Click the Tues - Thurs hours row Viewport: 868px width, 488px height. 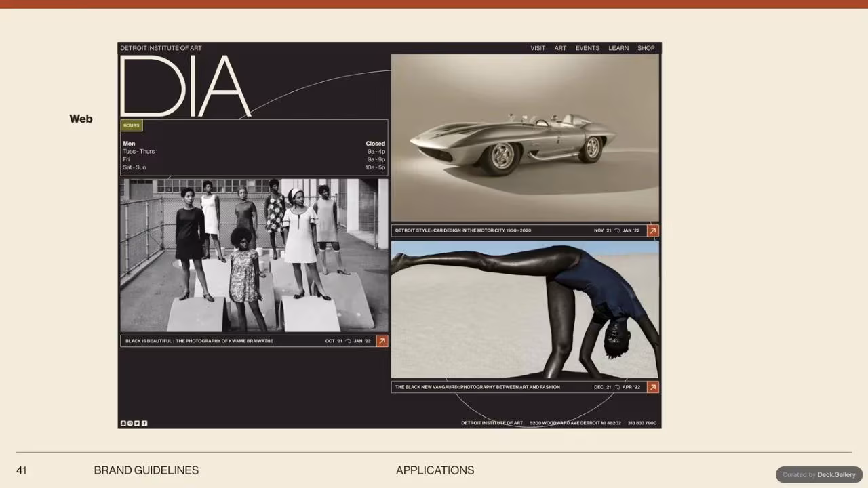coord(254,152)
